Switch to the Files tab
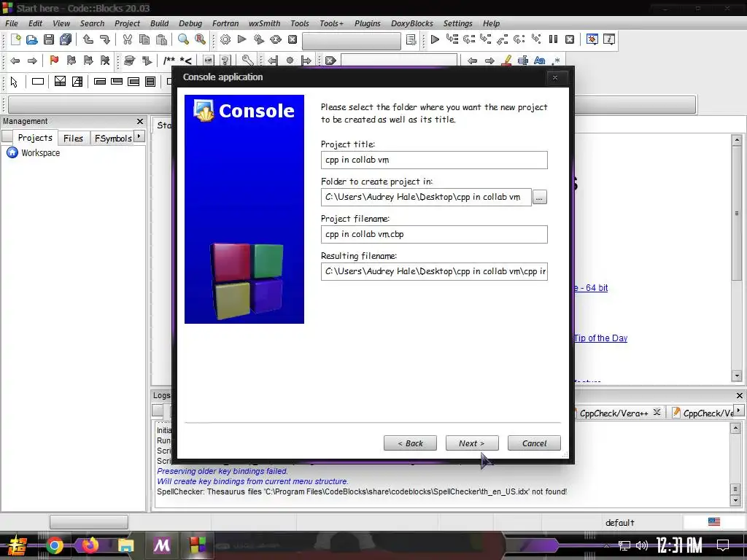747x560 pixels. tap(74, 138)
